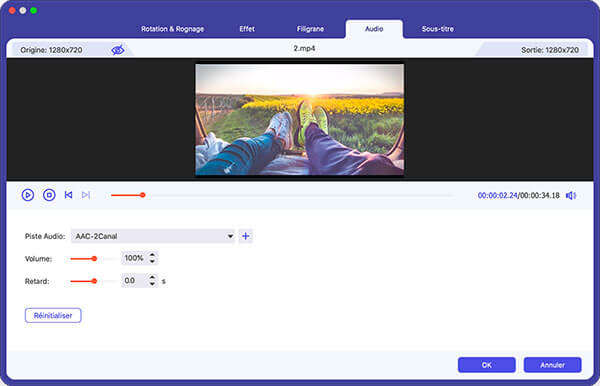Decrease volume with down stepper arrow
Image resolution: width=600 pixels, height=386 pixels.
pos(152,261)
